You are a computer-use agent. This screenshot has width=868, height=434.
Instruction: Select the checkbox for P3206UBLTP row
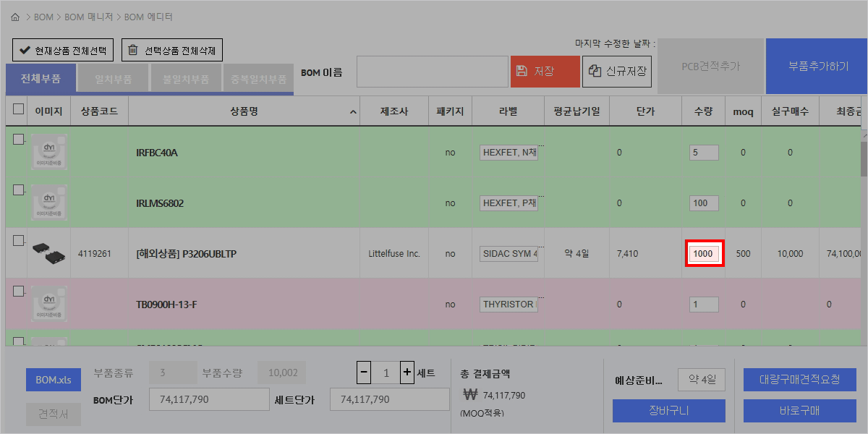pyautogui.click(x=19, y=241)
